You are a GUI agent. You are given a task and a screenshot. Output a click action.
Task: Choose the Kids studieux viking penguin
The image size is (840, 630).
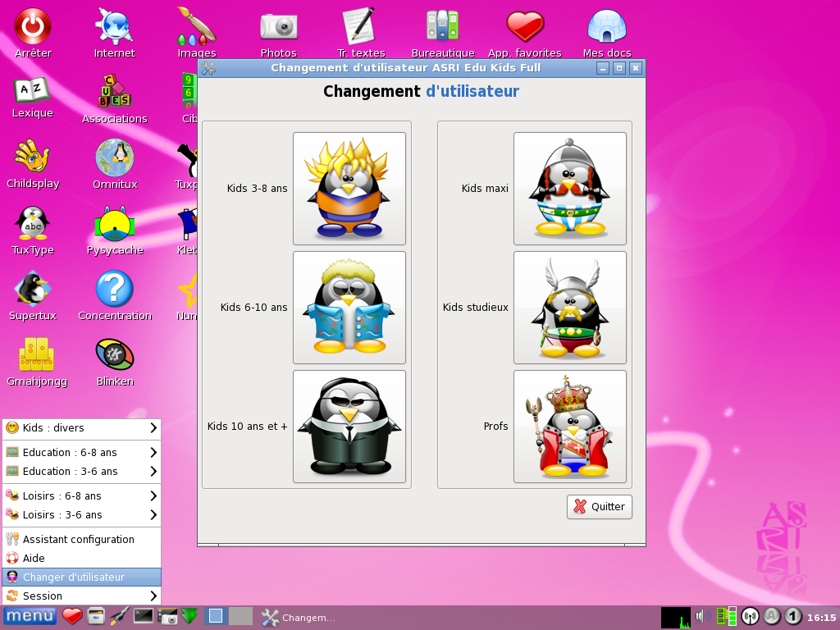pyautogui.click(x=570, y=308)
